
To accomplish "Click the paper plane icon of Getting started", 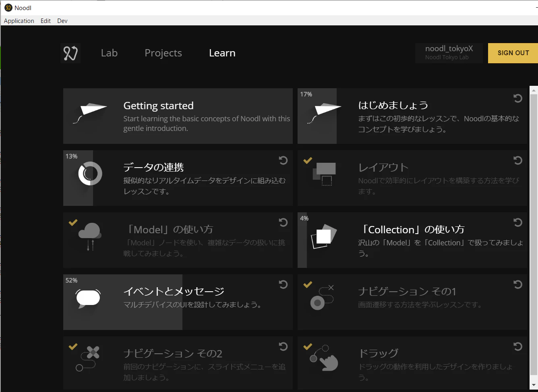I will point(90,113).
